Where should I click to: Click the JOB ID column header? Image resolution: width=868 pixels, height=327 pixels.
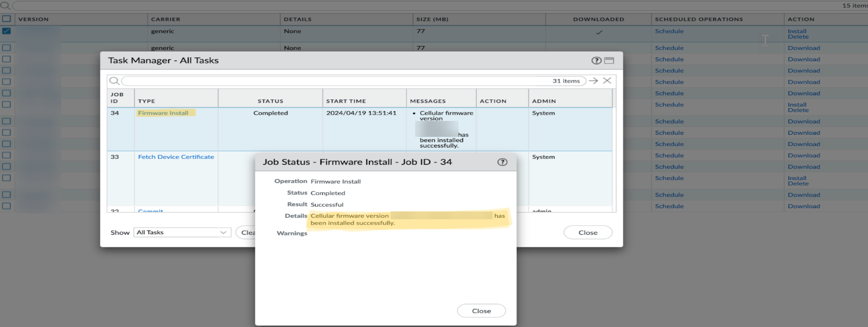tap(117, 98)
